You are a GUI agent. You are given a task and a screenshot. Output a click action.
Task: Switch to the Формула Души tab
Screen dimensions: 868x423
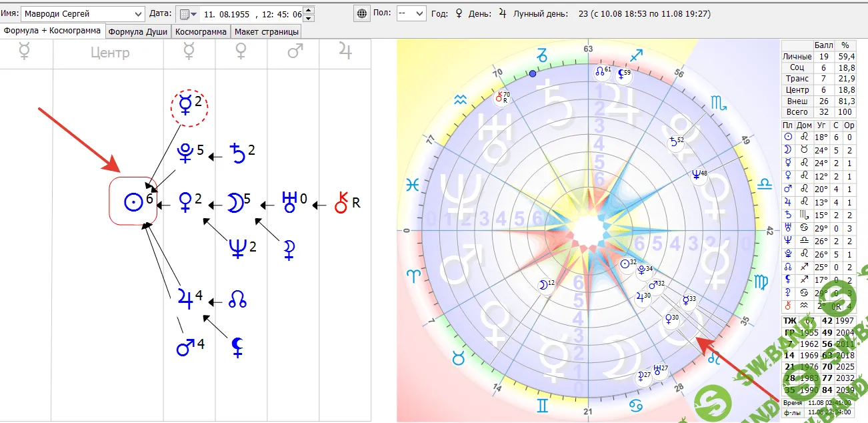pyautogui.click(x=137, y=31)
